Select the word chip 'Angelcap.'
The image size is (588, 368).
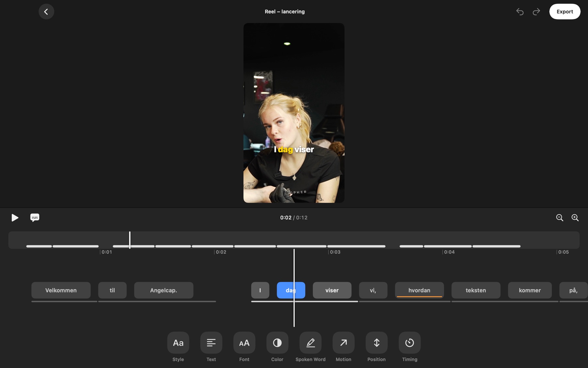pyautogui.click(x=163, y=290)
